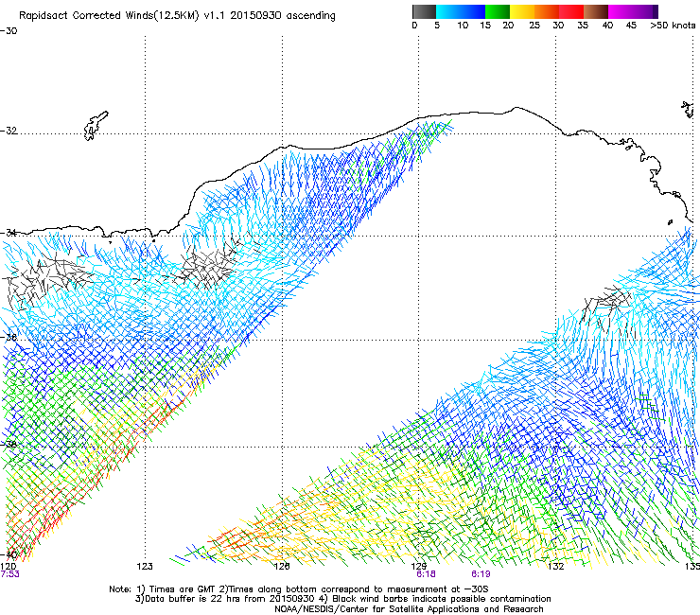Click the -30 latitude axis label
The width and height of the screenshot is (700, 615).
click(9, 31)
